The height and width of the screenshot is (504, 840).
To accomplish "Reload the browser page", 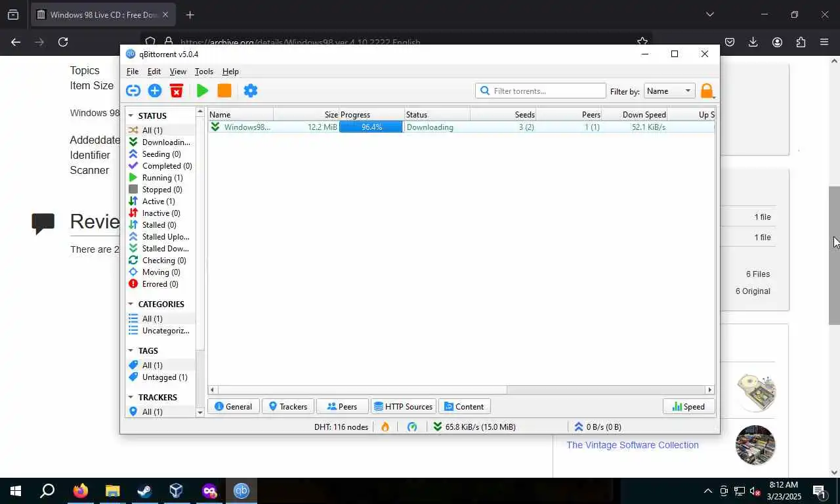I will point(63,42).
